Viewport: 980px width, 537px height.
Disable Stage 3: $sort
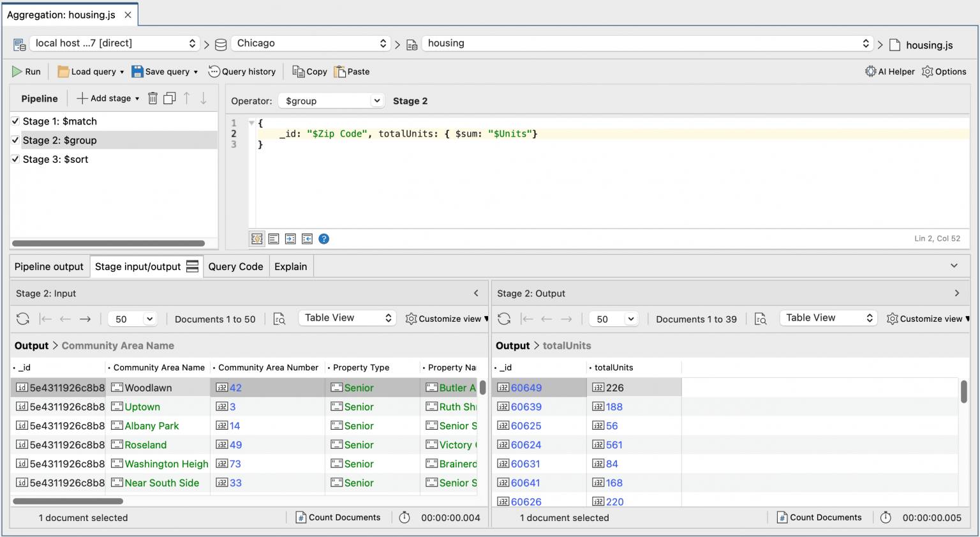(15, 159)
